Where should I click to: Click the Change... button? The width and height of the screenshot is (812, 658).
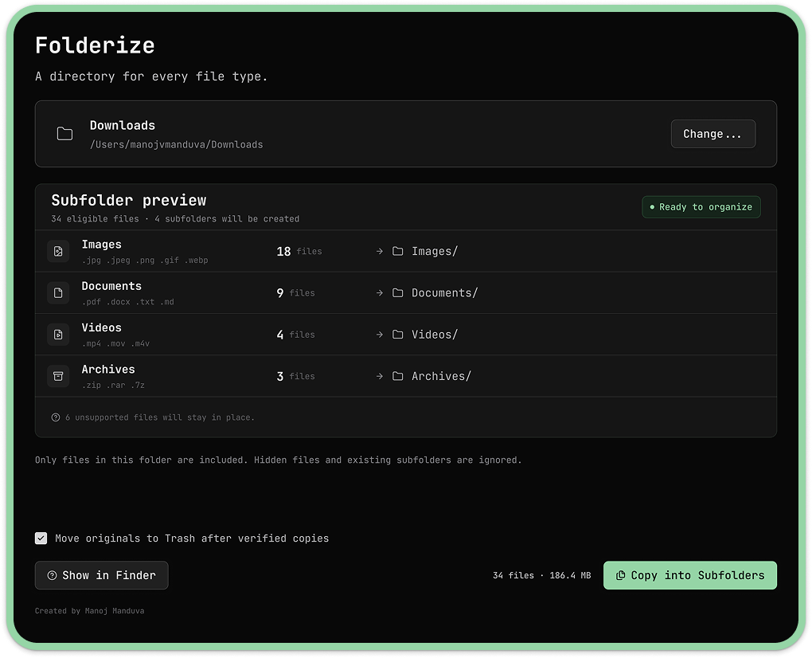click(713, 134)
